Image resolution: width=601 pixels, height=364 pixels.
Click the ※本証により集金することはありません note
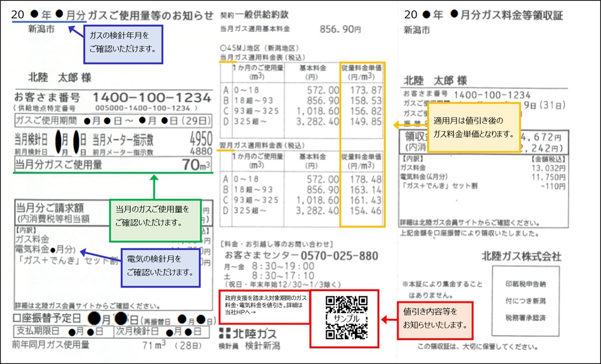tap(442, 290)
